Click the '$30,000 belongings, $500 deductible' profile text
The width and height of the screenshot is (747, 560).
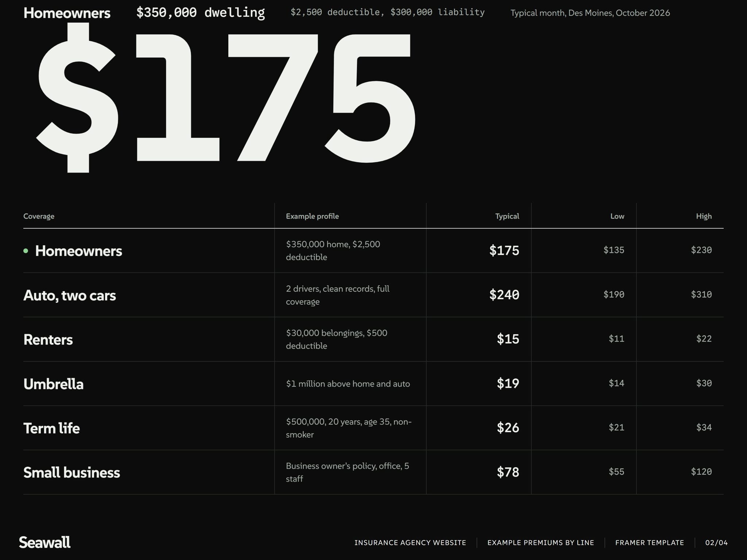337,339
